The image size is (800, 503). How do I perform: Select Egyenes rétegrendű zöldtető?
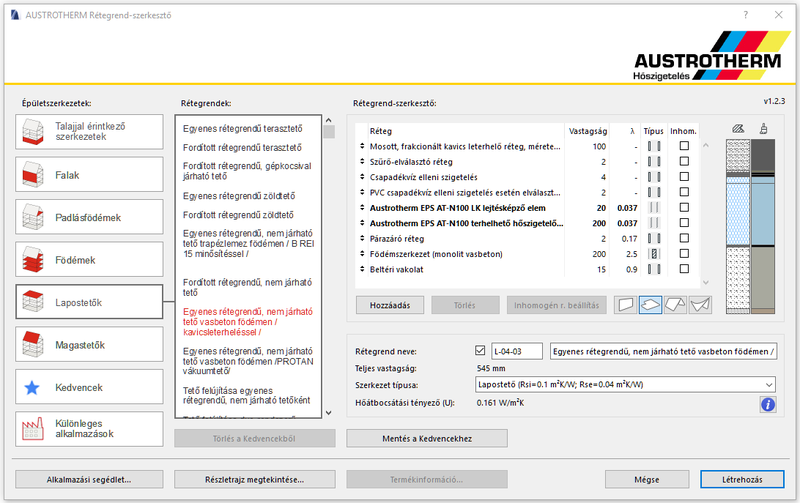(239, 196)
